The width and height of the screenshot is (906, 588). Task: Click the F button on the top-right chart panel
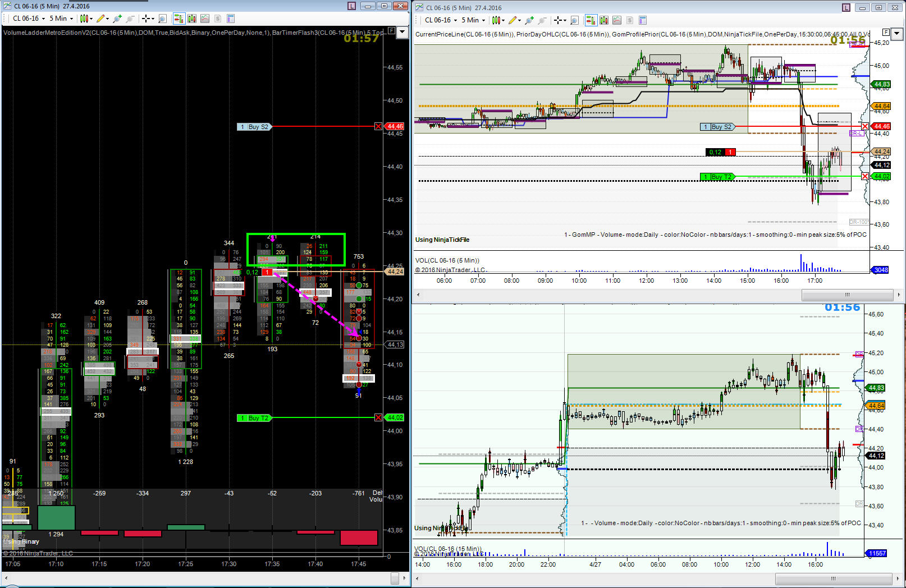[886, 32]
